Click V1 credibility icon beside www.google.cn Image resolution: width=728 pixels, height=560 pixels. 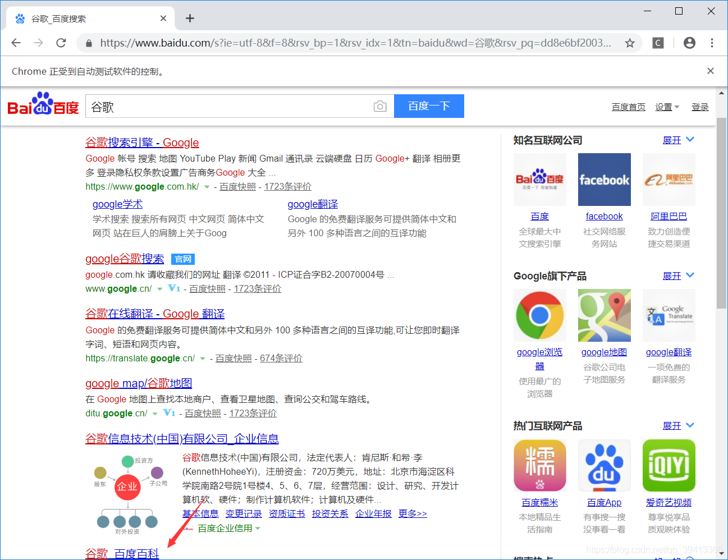point(174,288)
